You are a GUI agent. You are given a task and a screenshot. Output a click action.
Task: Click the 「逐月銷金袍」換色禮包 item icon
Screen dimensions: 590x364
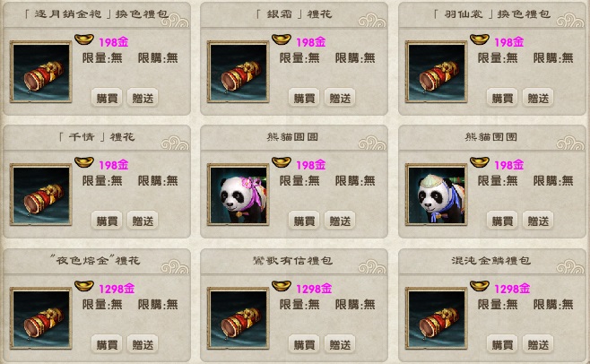[x=40, y=72]
